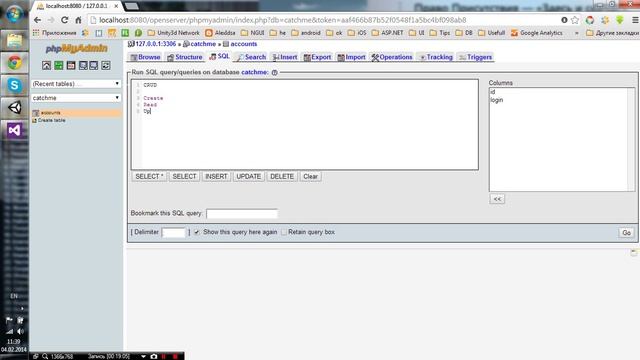Screen dimensions: 640x360
Task: Click the INSERT query button
Action: (x=216, y=176)
